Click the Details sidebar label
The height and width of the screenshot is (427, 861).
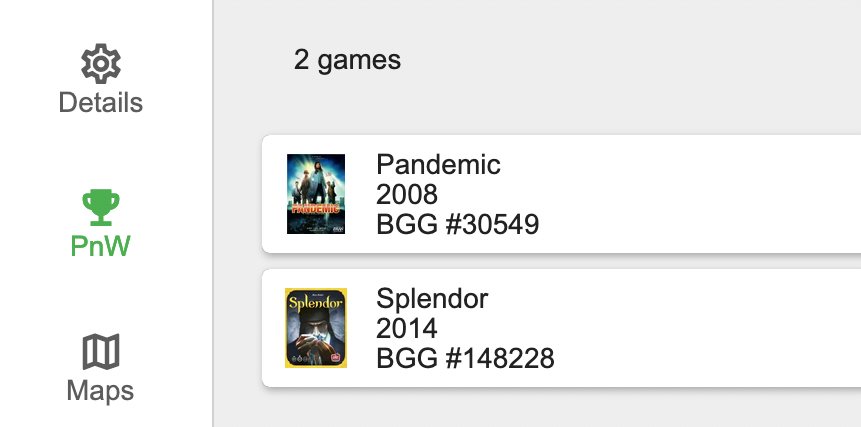point(100,103)
